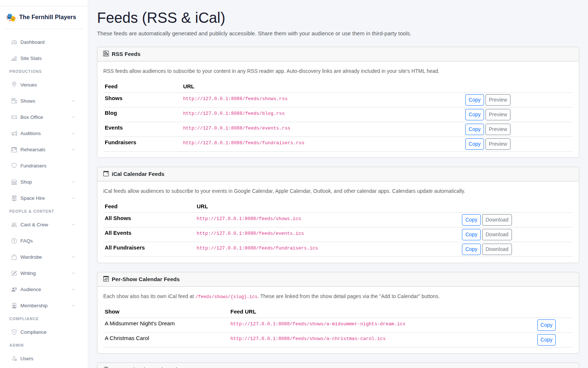Screen dimensions: 588x368
Task: Click the Shows sidebar icon
Action: (x=14, y=101)
